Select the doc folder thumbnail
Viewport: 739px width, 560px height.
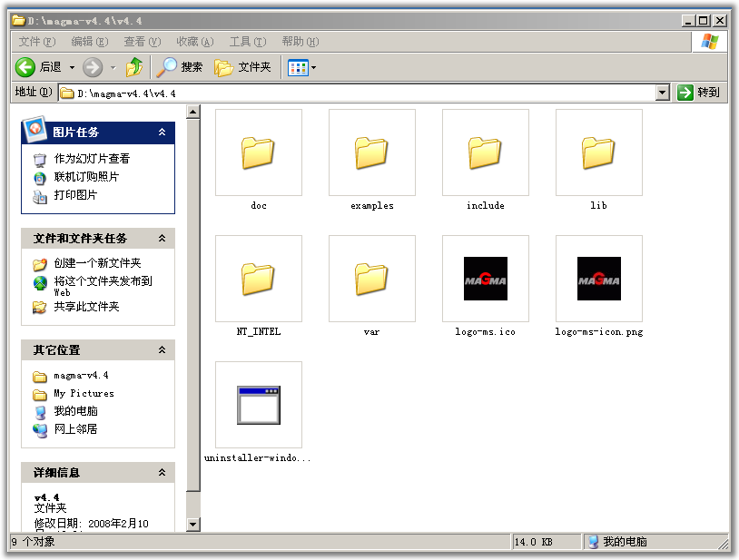pyautogui.click(x=258, y=152)
